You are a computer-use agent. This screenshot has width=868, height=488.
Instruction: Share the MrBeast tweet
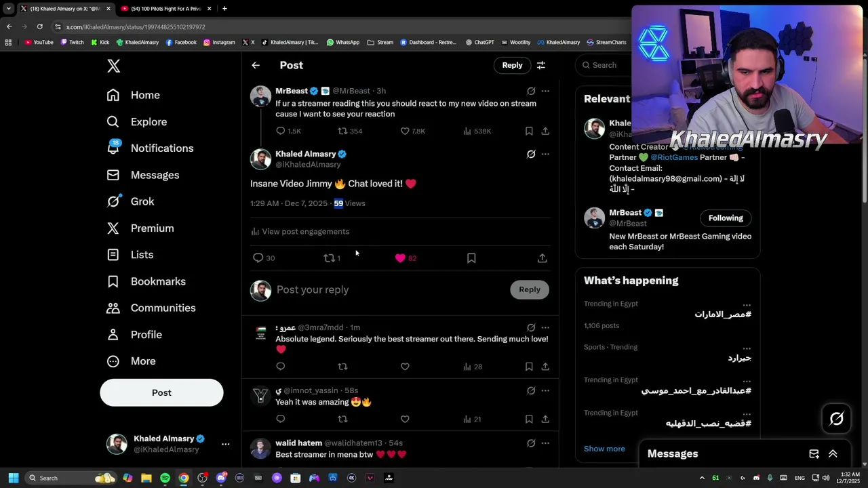545,131
